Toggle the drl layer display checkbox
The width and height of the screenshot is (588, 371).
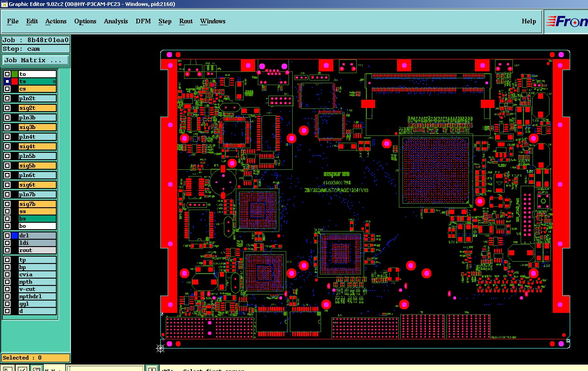click(7, 236)
